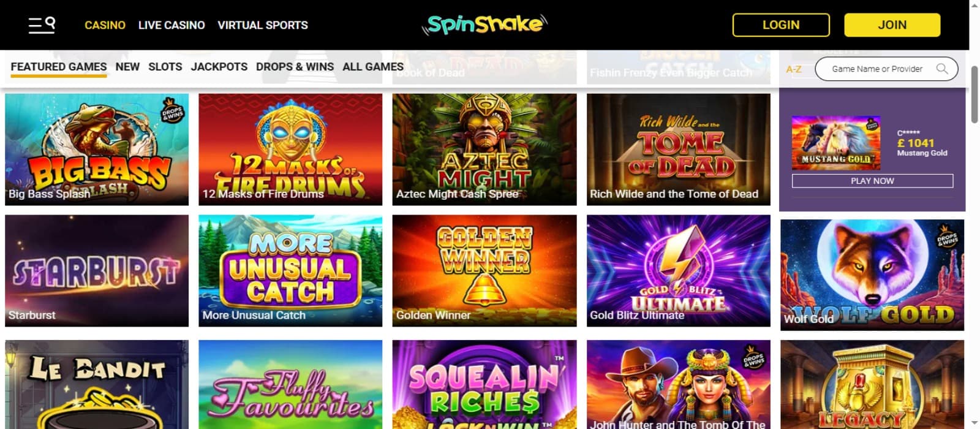The width and height of the screenshot is (980, 429).
Task: Select the Slots tab
Action: click(x=165, y=67)
